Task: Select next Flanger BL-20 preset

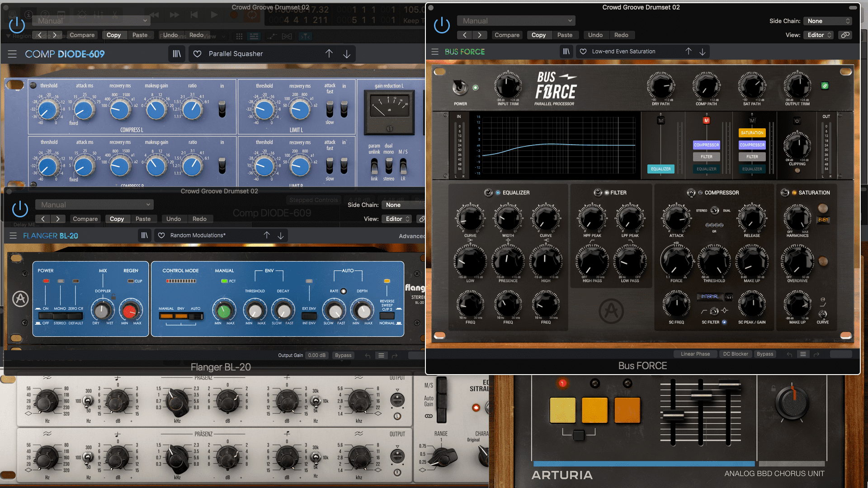Action: point(281,235)
